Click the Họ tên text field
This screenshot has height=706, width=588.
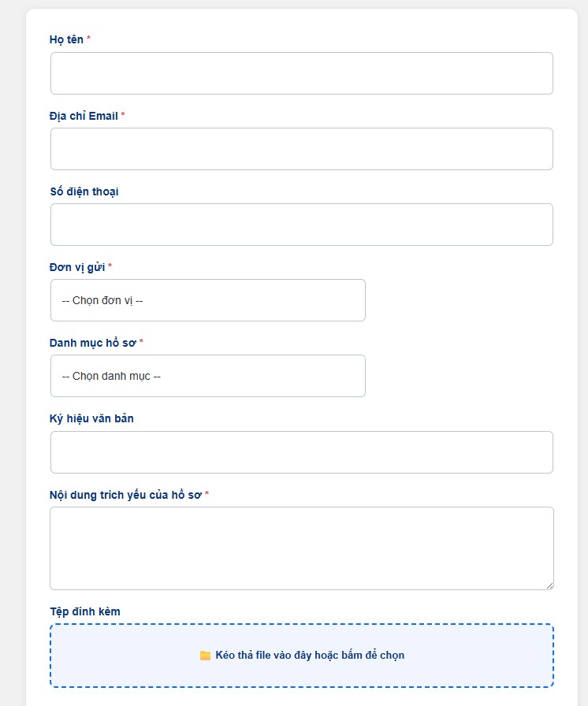tap(301, 73)
